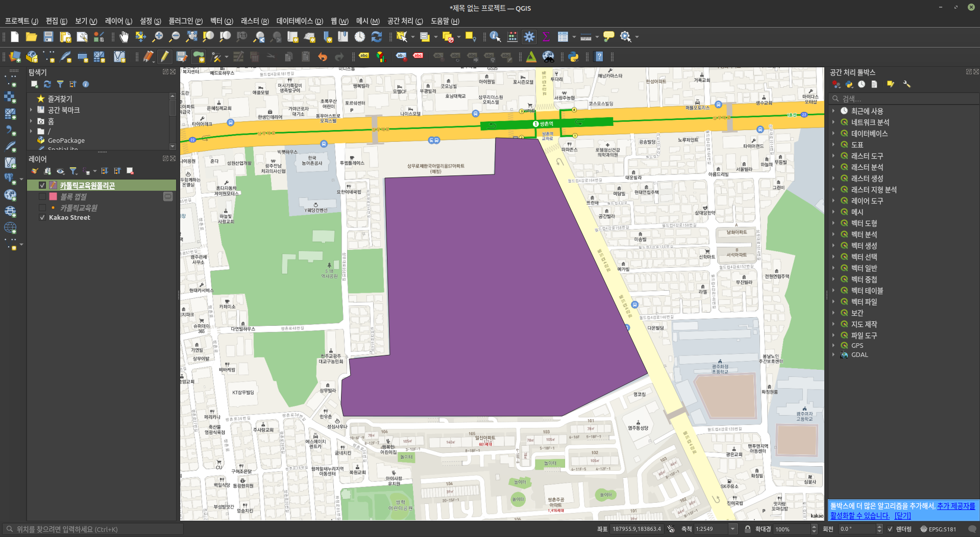Screen dimensions: 980x537
Task: Save the project with the floppy disk icon
Action: tap(48, 37)
